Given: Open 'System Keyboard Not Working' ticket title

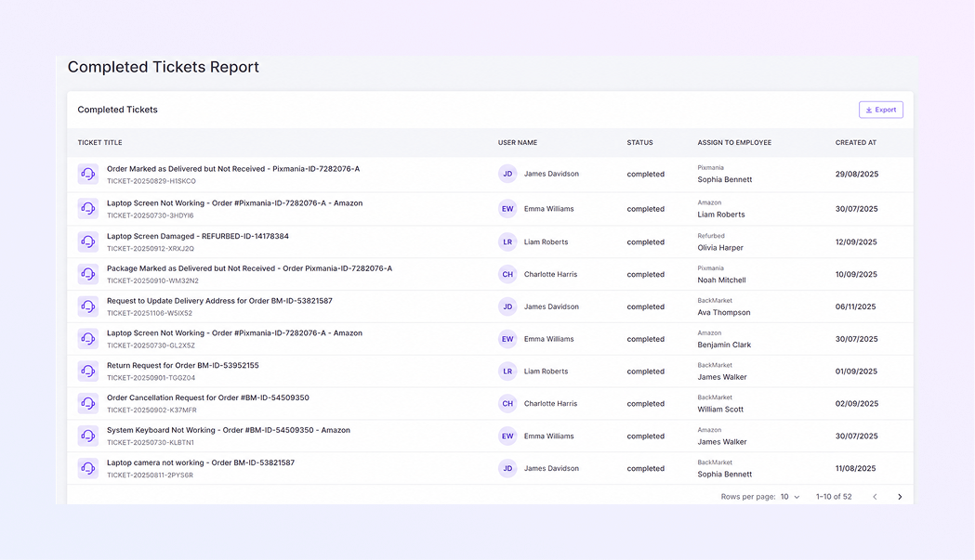Looking at the screenshot, I should pos(229,430).
